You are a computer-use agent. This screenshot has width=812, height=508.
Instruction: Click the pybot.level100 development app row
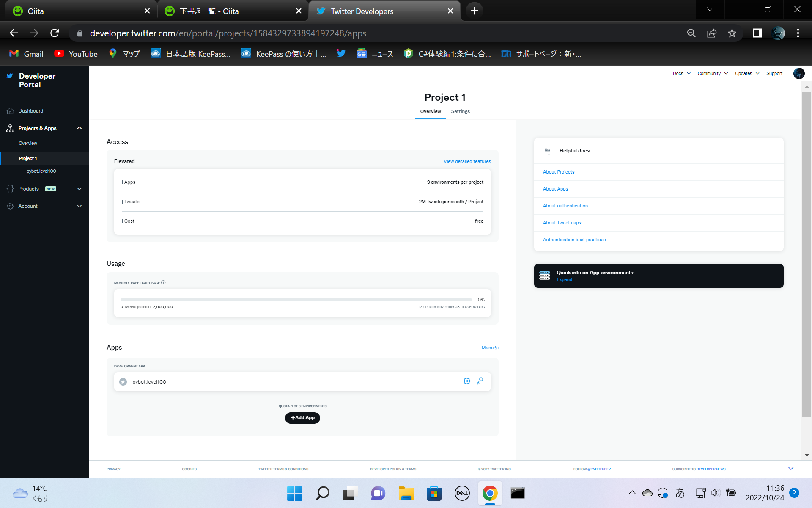coord(302,381)
